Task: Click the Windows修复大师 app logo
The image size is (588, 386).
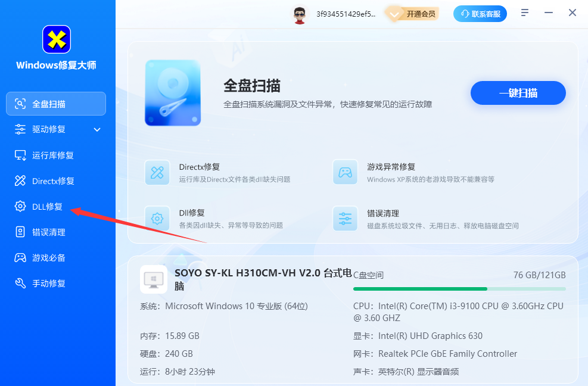Action: 57,39
